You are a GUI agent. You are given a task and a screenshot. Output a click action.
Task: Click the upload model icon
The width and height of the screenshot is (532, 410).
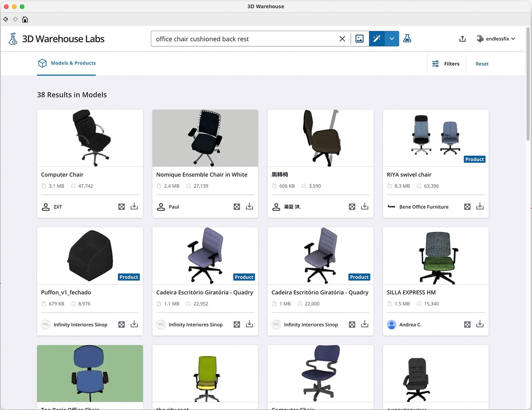[x=462, y=38]
